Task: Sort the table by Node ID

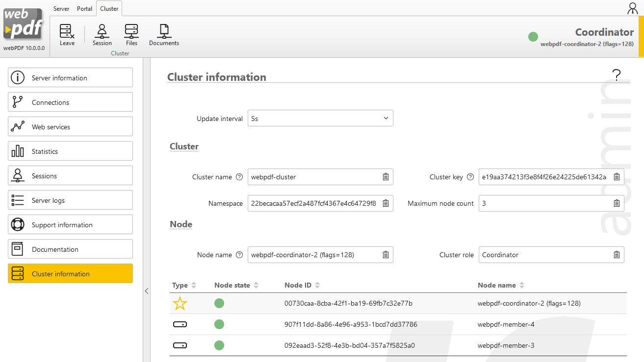Action: pos(317,285)
